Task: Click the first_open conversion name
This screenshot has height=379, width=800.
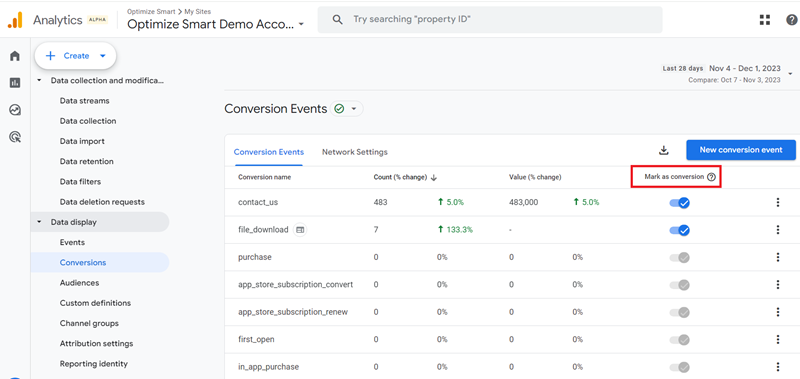Action: point(256,339)
